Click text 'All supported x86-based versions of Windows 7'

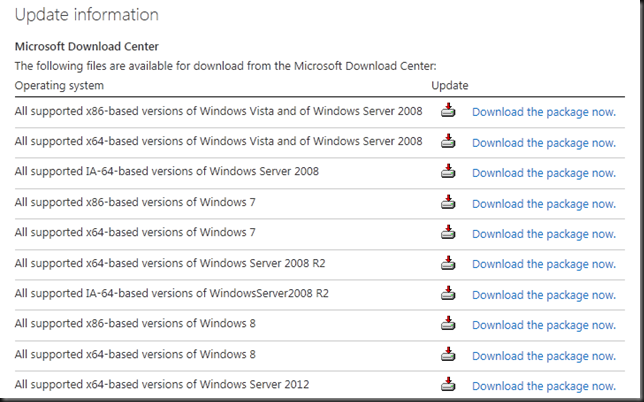pos(135,202)
